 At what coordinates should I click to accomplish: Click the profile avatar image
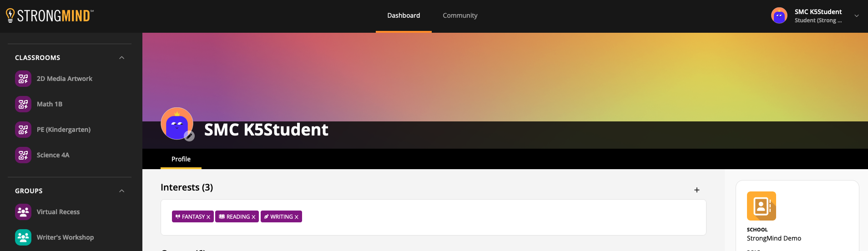(x=177, y=124)
